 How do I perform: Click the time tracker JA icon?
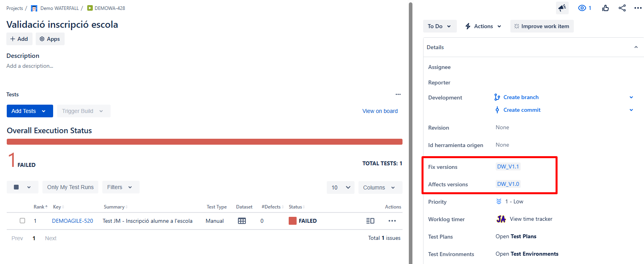[x=501, y=219]
